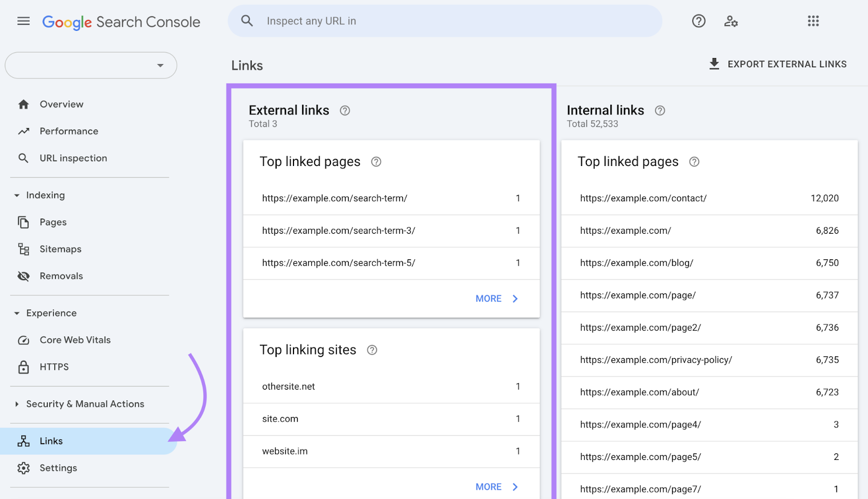Image resolution: width=868 pixels, height=499 pixels.
Task: Click the Removals hidden-eye icon
Action: pos(24,276)
